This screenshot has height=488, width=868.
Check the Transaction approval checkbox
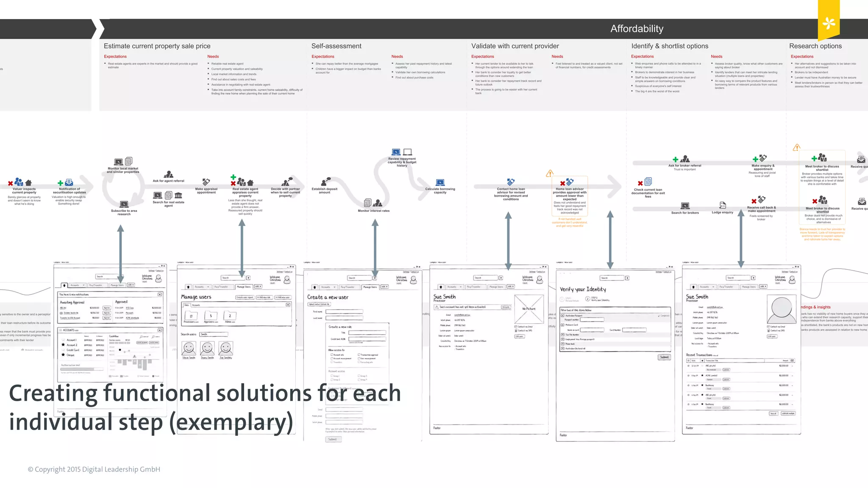coord(359,355)
